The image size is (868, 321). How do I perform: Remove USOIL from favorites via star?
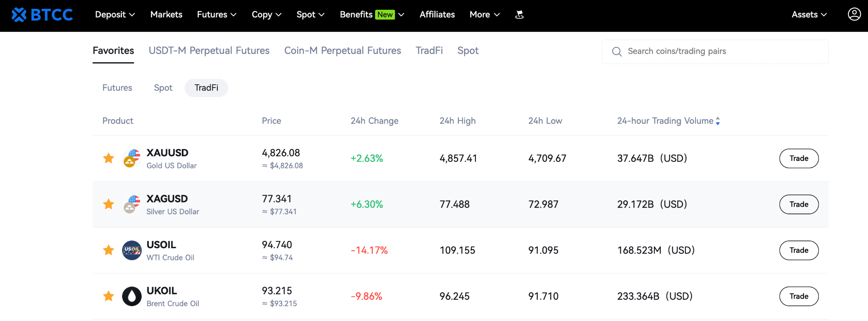tap(108, 250)
